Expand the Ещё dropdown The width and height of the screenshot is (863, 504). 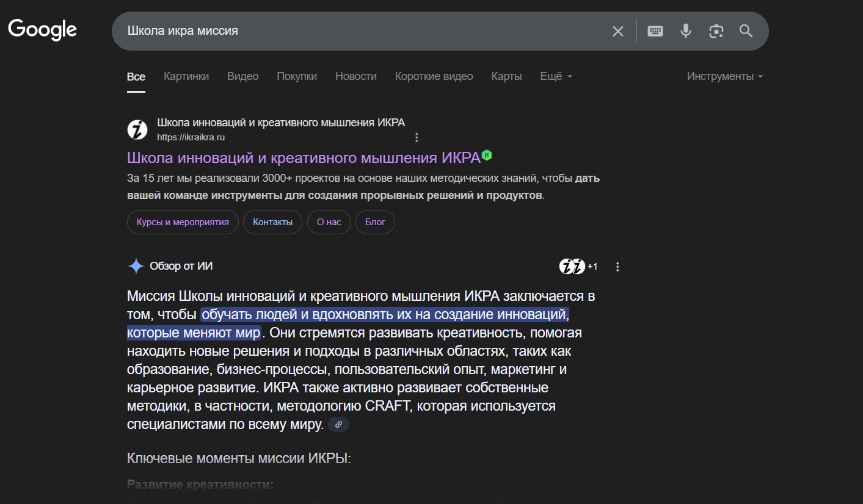(556, 76)
